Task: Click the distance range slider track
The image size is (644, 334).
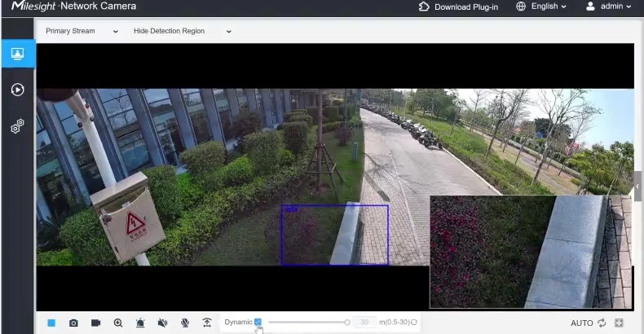Action: point(306,323)
